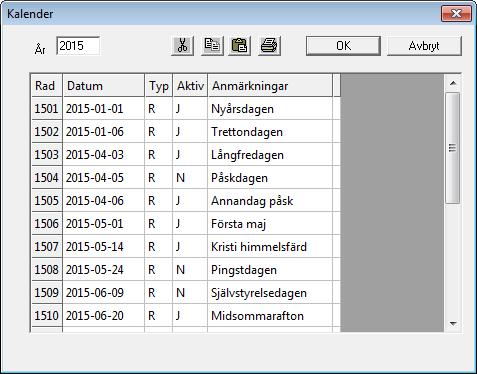Click date cell 2015-04-03
The image size is (477, 374).
pyautogui.click(x=104, y=155)
